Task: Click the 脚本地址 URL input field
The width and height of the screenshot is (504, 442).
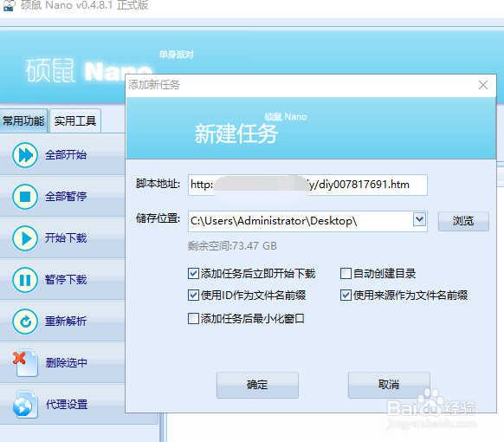Action: pos(307,185)
